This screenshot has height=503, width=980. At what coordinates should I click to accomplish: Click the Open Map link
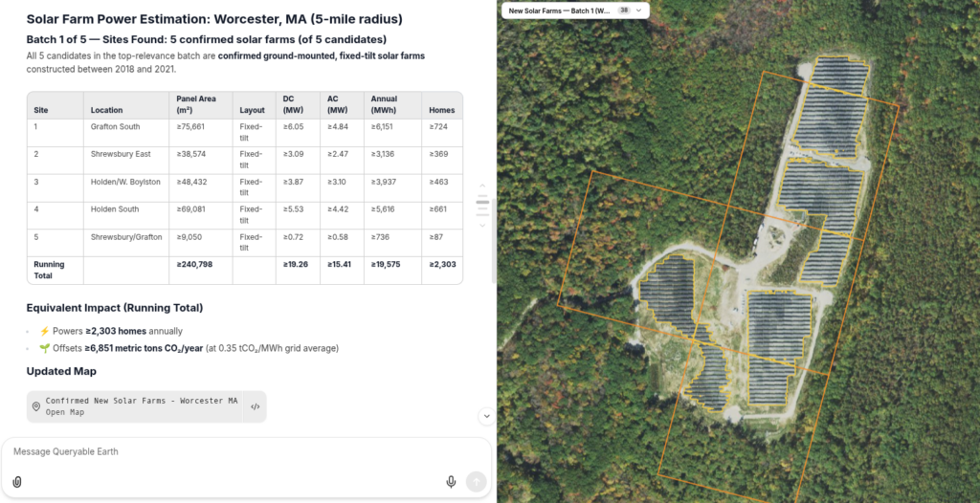coord(65,412)
